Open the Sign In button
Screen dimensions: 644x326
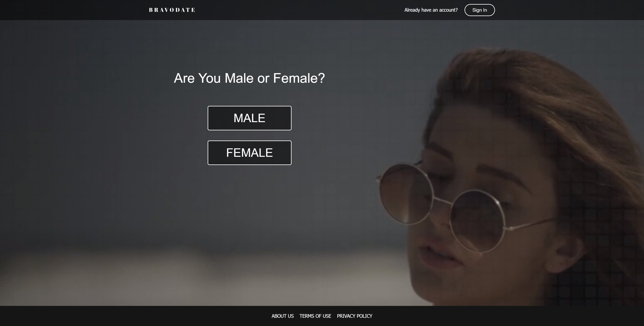(479, 10)
